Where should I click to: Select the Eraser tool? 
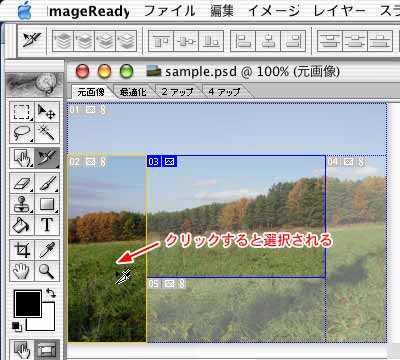point(22,183)
